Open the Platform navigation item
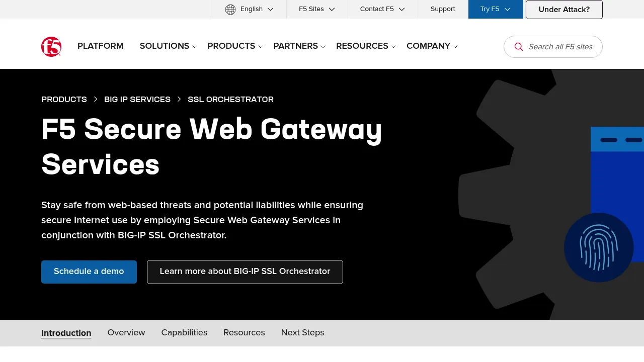Image resolution: width=644 pixels, height=362 pixels. [101, 46]
